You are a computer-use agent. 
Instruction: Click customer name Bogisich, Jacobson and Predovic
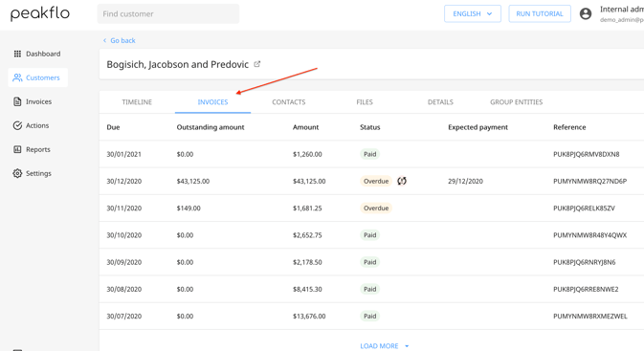tap(177, 64)
